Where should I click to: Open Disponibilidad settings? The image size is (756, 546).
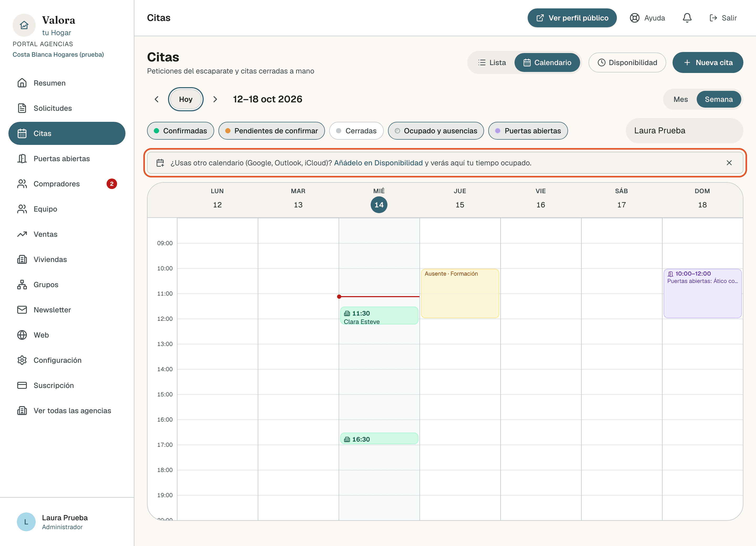(x=627, y=63)
